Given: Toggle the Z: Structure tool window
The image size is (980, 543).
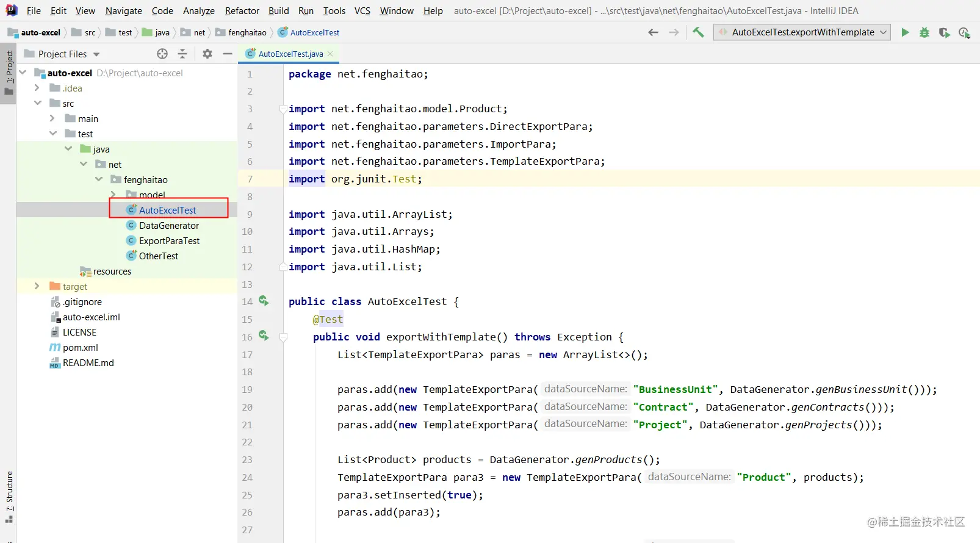Looking at the screenshot, I should 9,497.
